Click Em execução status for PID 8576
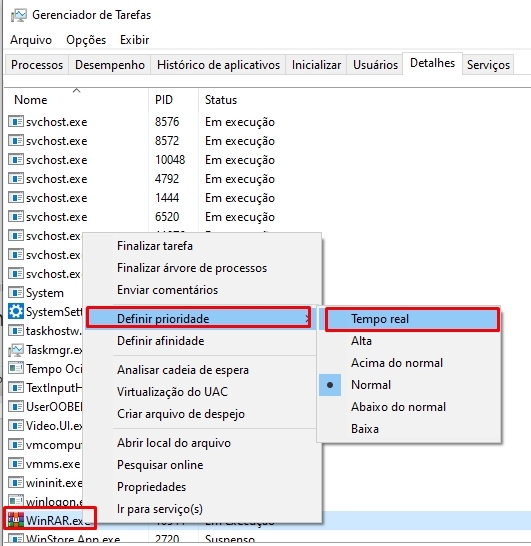The width and height of the screenshot is (531, 546). (x=240, y=122)
